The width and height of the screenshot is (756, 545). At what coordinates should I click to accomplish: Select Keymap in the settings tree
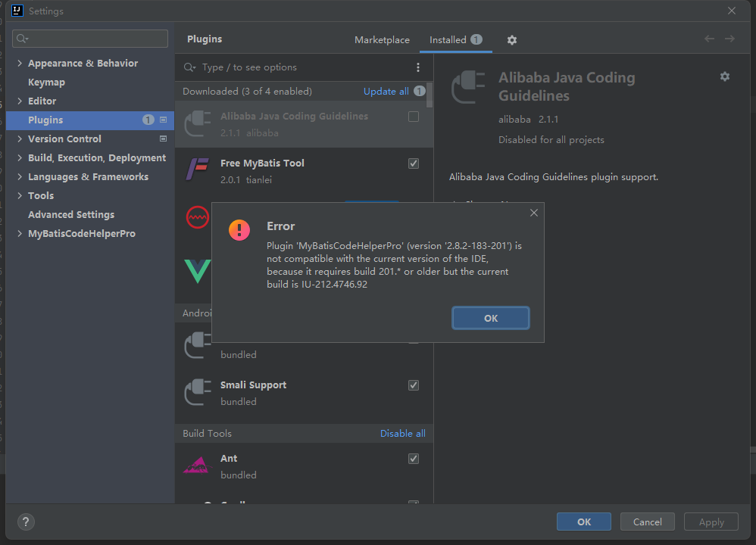[x=46, y=83]
